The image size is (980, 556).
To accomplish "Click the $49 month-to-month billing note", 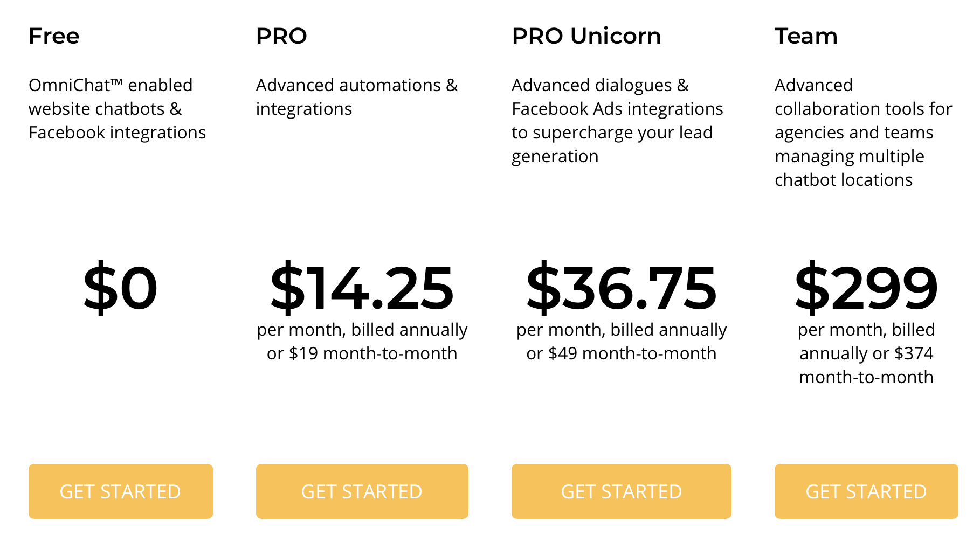I will coord(622,353).
